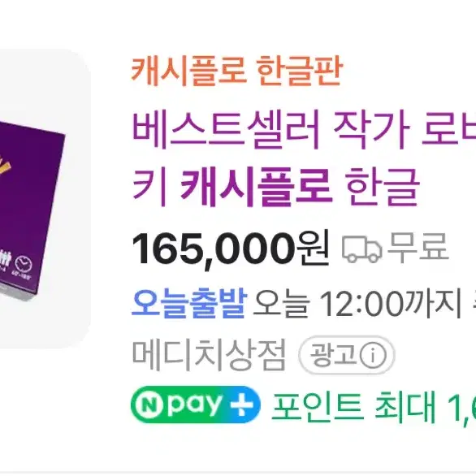Click the clock icon on product box
The image size is (476, 476).
pos(24,264)
